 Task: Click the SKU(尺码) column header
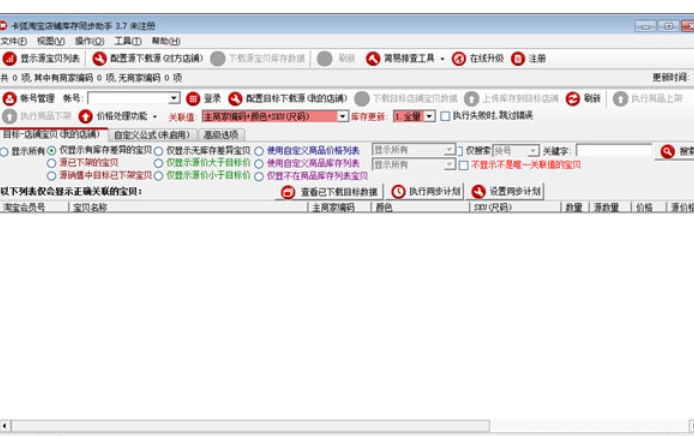click(x=515, y=207)
